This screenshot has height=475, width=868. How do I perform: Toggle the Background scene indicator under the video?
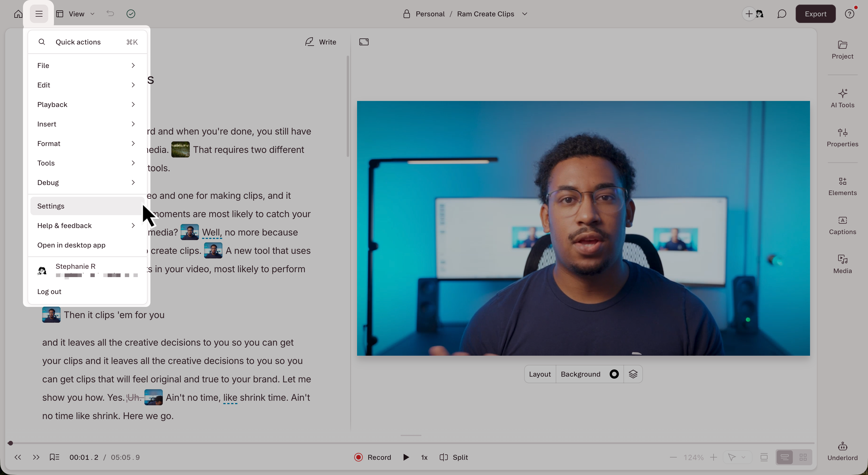pyautogui.click(x=614, y=374)
